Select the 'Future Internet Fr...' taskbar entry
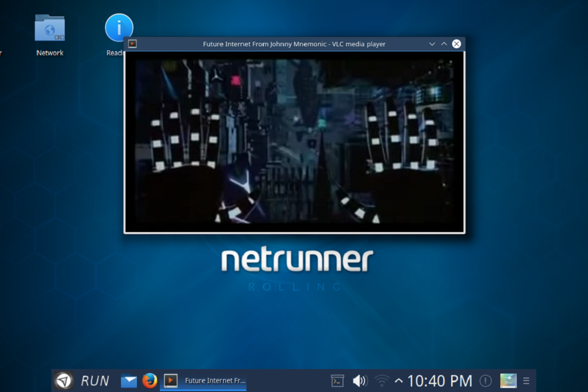588x392 pixels. pyautogui.click(x=203, y=380)
